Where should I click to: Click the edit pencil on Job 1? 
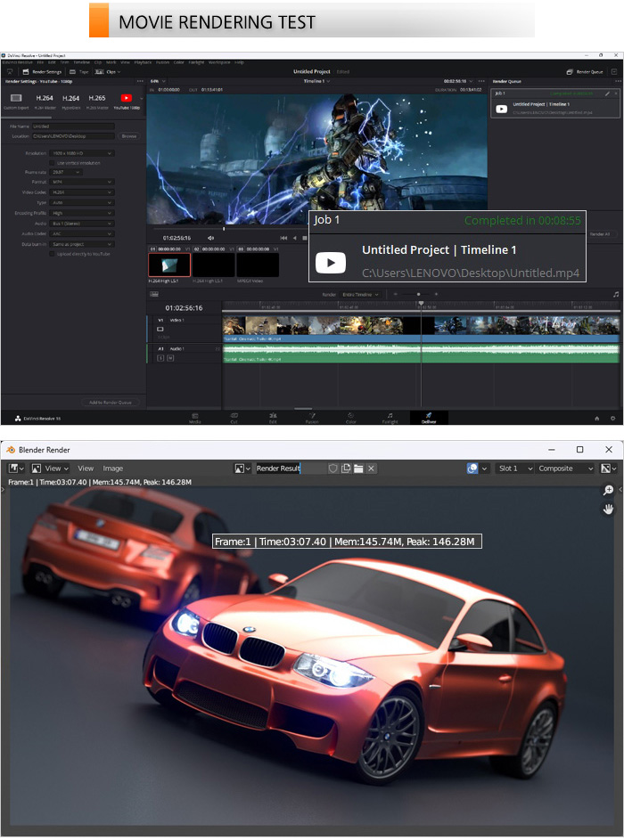(607, 94)
